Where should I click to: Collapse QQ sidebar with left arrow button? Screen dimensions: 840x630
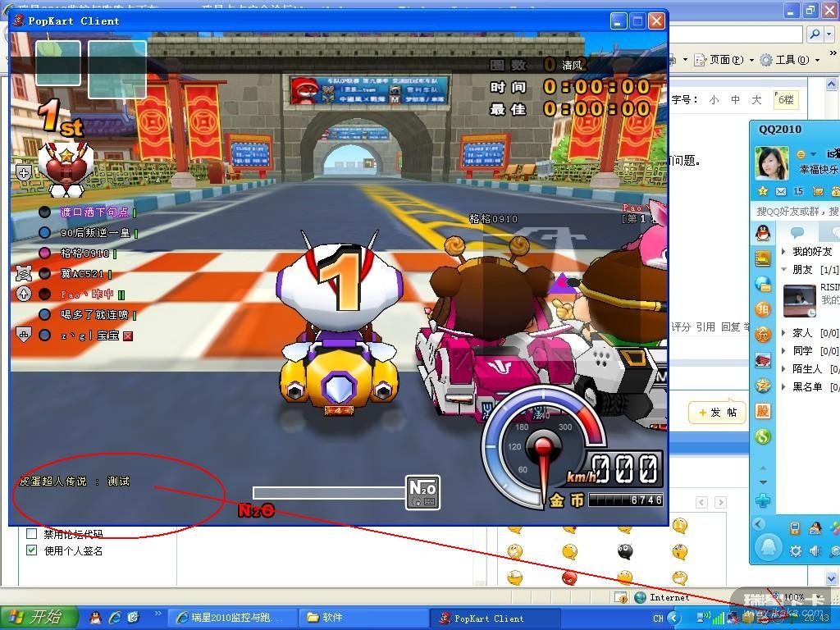pos(759,524)
